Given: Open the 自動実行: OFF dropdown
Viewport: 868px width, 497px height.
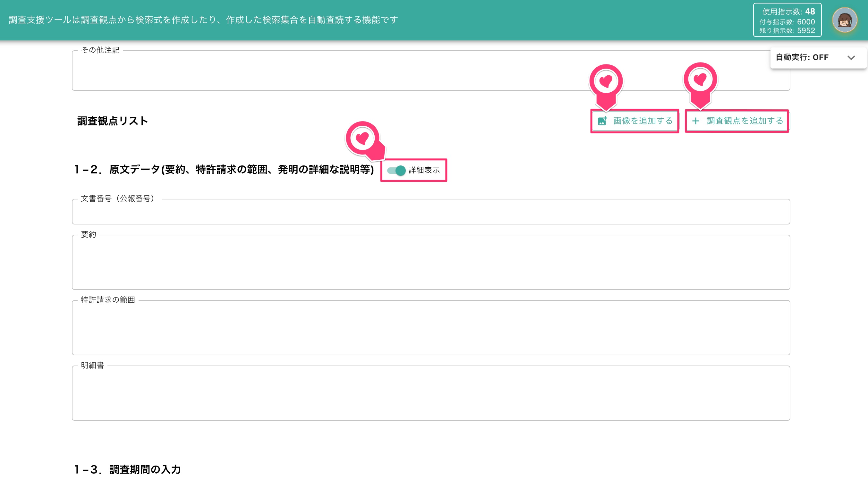Looking at the screenshot, I should coord(818,58).
